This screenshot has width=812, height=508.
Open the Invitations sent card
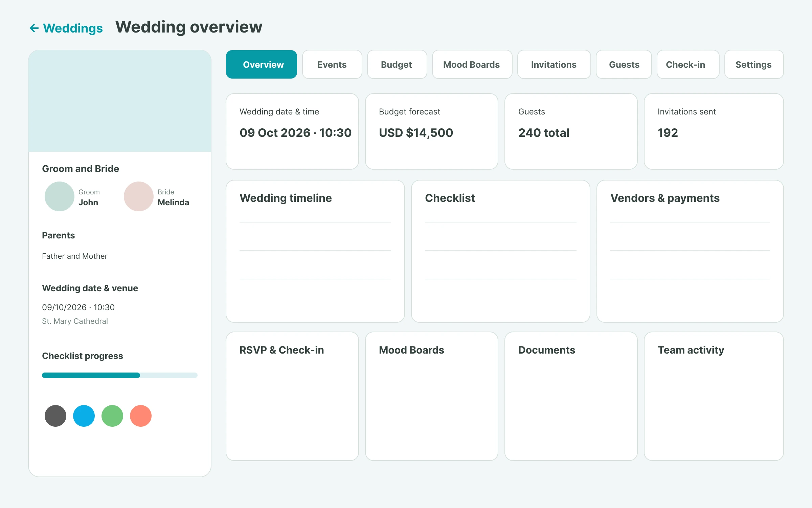point(714,131)
